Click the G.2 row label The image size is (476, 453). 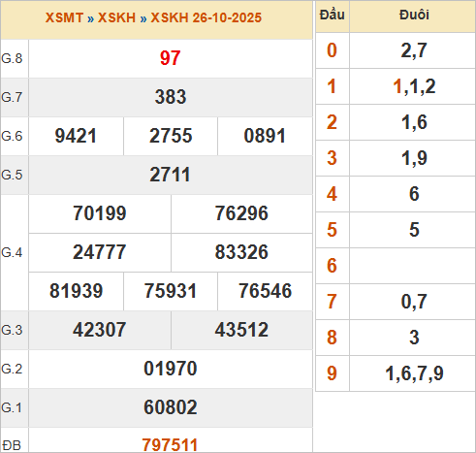pyautogui.click(x=12, y=369)
